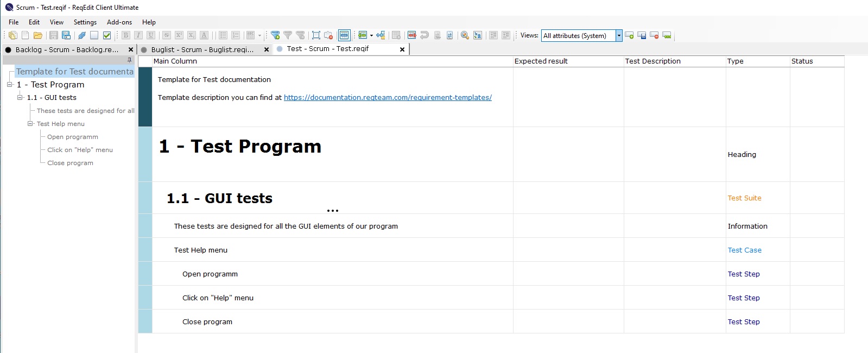
Task: Open the Add-ons menu
Action: (x=119, y=22)
